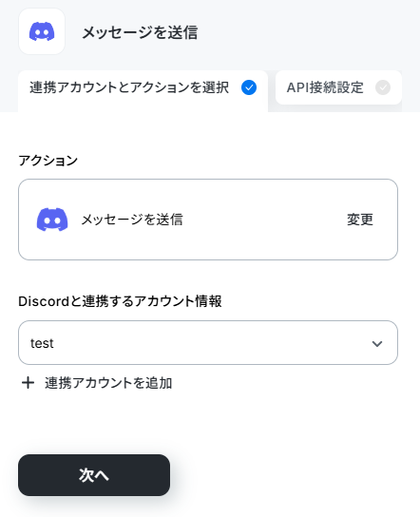Image resolution: width=420 pixels, height=517 pixels.
Task: Click the plus icon to add account
Action: click(x=28, y=383)
